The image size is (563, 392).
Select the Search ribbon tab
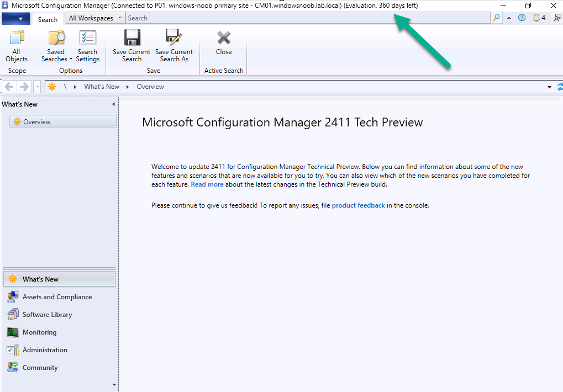48,19
